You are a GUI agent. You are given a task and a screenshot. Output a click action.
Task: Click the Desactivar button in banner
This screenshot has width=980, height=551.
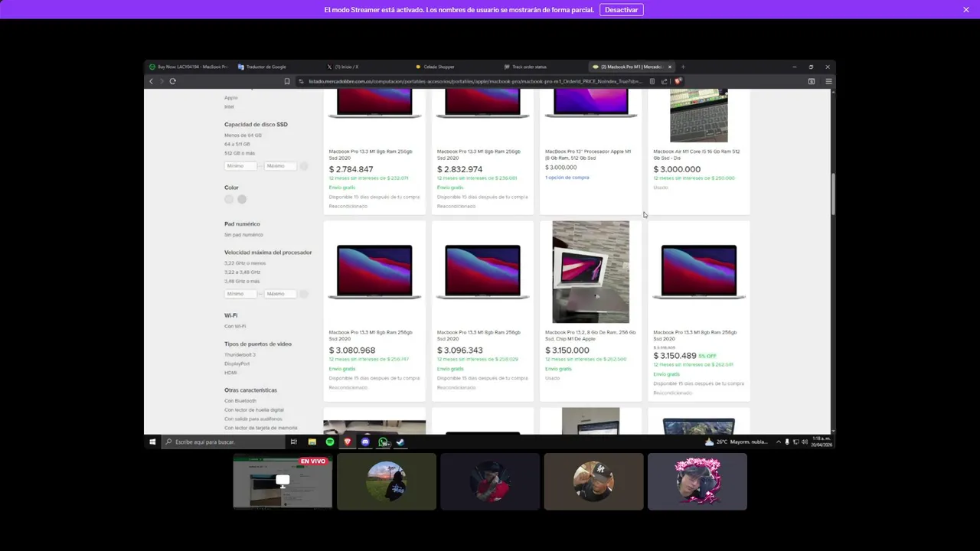(621, 10)
